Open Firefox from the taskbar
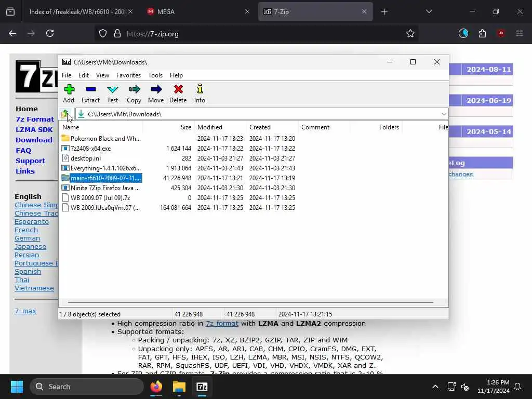This screenshot has width=532, height=399. coord(156,387)
